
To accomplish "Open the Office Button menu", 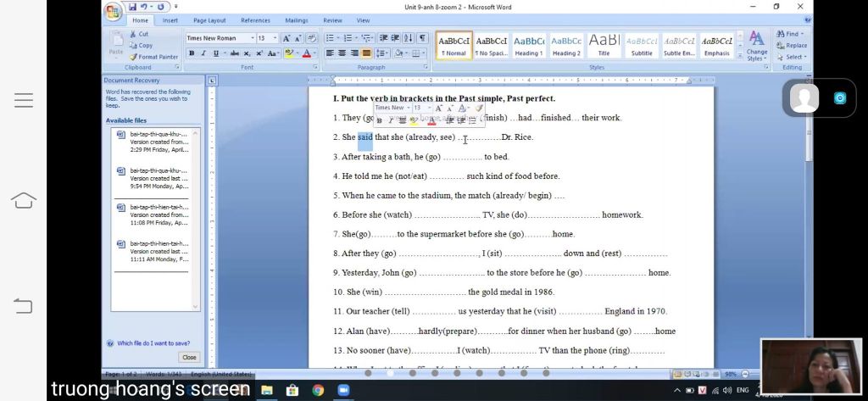I will (x=113, y=12).
